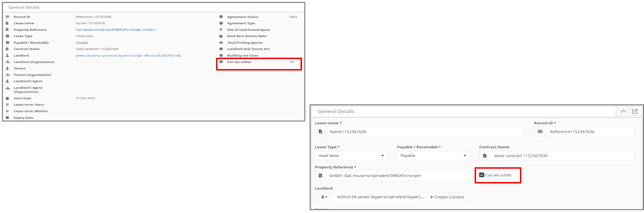This screenshot has height=213, width=644.
Task: Click the lease contract 1152367636 value in details view
Action: point(97,49)
